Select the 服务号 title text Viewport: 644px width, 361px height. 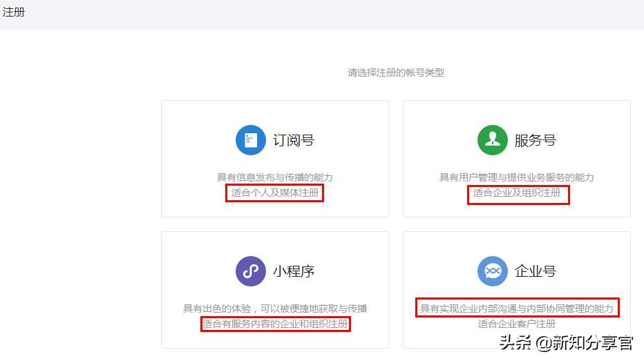click(535, 140)
